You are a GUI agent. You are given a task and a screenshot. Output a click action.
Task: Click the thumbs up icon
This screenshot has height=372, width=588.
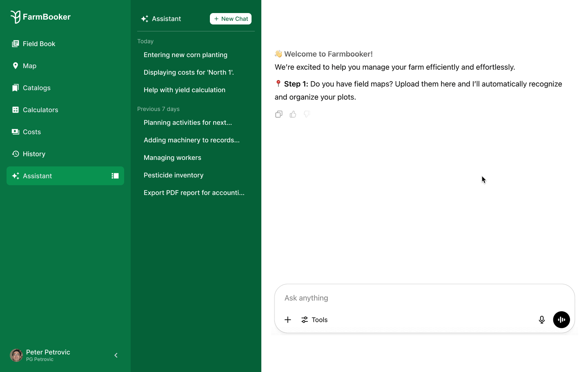(x=293, y=114)
